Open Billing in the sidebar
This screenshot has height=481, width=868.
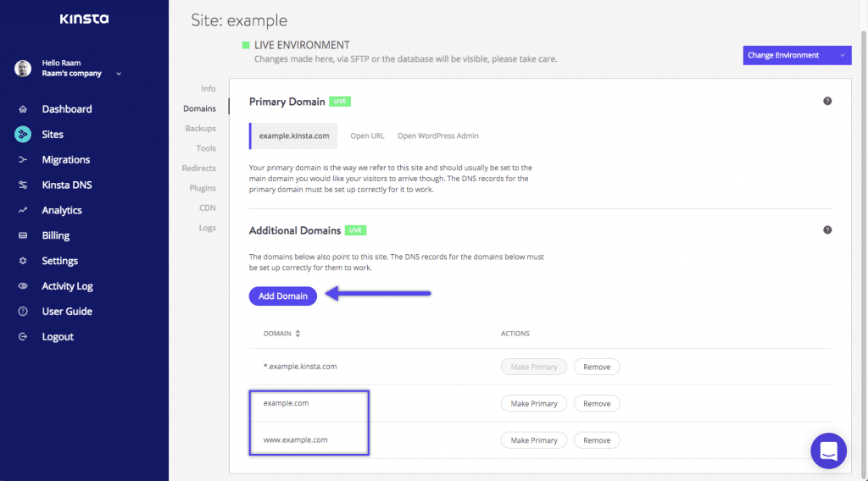(56, 235)
